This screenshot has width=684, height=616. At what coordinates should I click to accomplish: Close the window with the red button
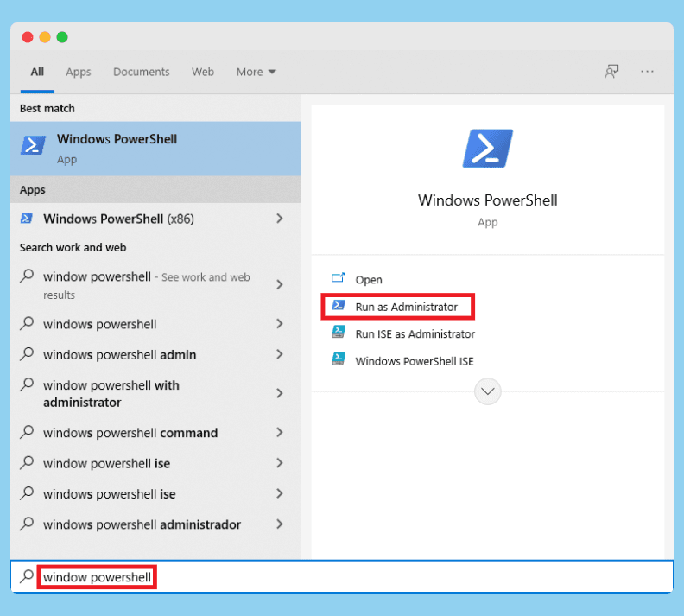[x=28, y=37]
